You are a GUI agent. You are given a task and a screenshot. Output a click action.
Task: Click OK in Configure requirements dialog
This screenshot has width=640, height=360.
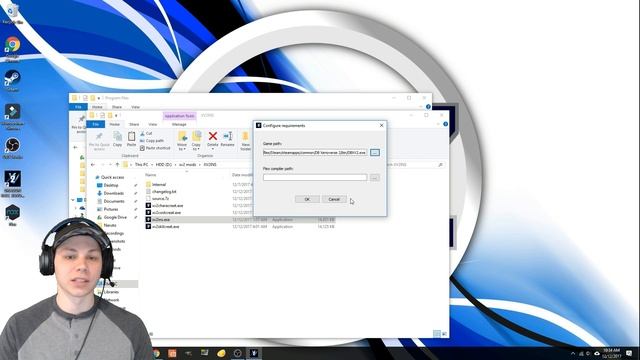307,199
